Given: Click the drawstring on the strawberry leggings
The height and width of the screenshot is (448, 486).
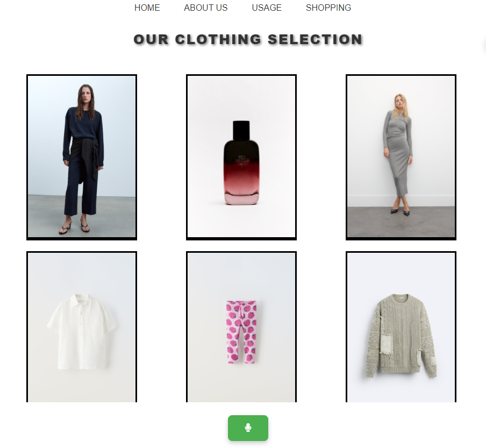Looking at the screenshot, I should (241, 310).
